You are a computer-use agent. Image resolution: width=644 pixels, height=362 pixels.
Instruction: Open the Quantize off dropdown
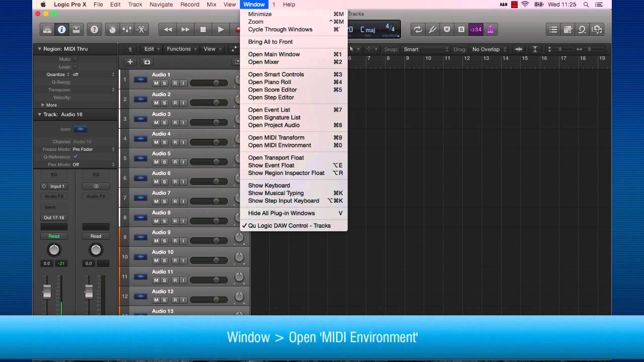click(94, 74)
